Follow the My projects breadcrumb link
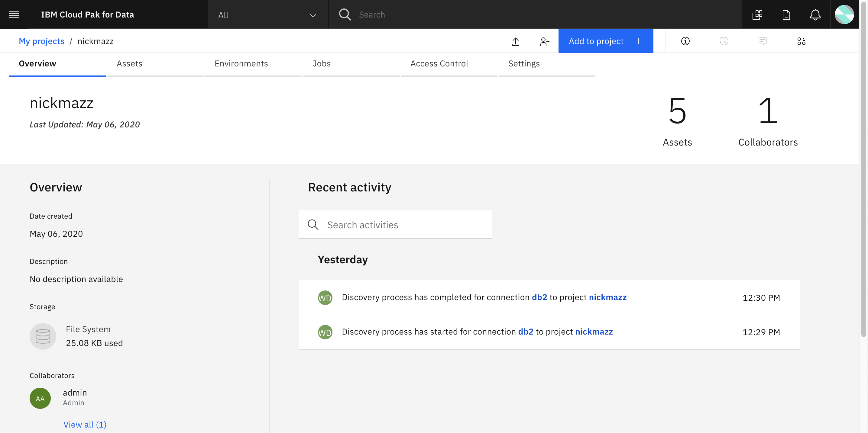The image size is (868, 433). pos(41,41)
